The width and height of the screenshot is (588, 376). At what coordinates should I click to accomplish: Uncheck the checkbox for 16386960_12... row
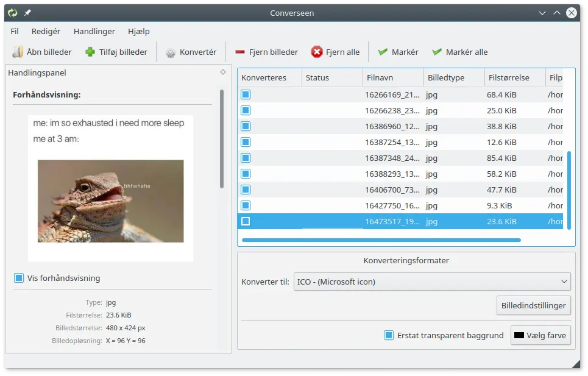click(x=246, y=126)
